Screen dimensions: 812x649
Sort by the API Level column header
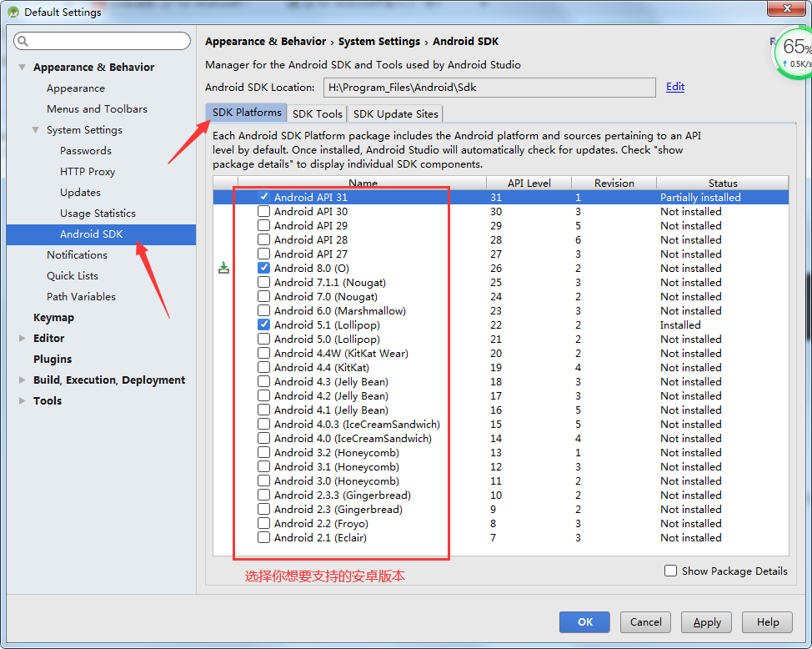click(x=529, y=183)
